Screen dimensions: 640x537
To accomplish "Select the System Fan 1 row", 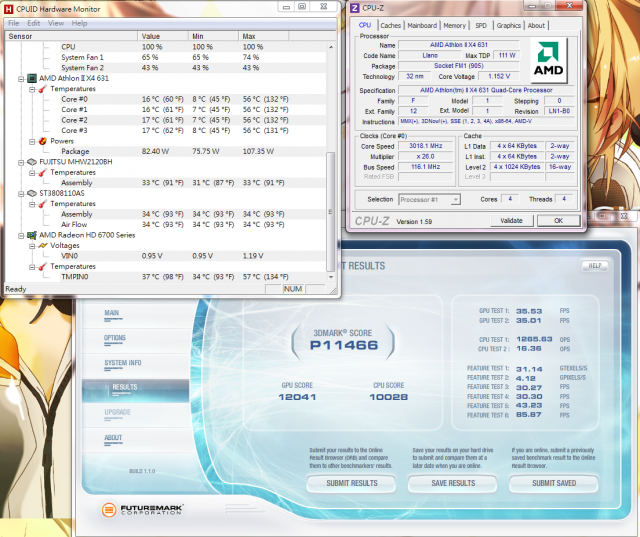I will click(165, 57).
